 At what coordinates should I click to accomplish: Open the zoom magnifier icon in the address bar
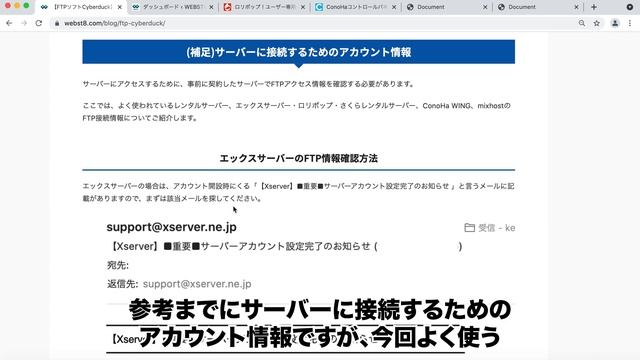(582, 23)
